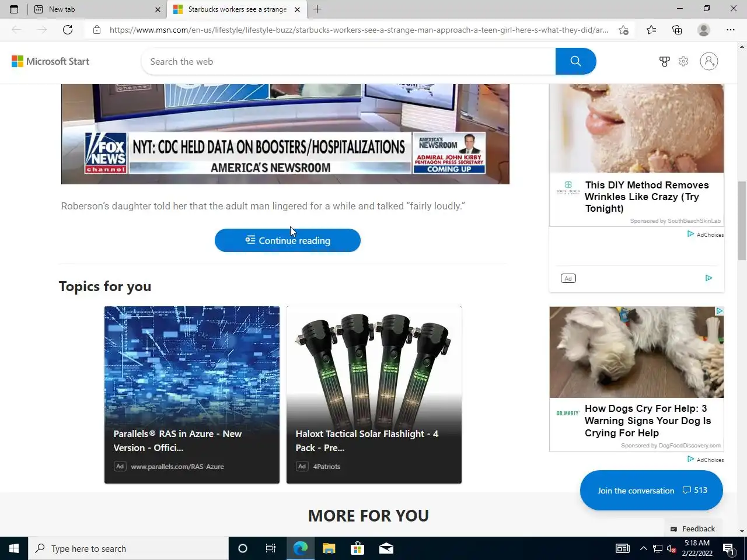Play the Fox News newsroom video thumbnail
This screenshot has width=747, height=560.
coord(285,134)
